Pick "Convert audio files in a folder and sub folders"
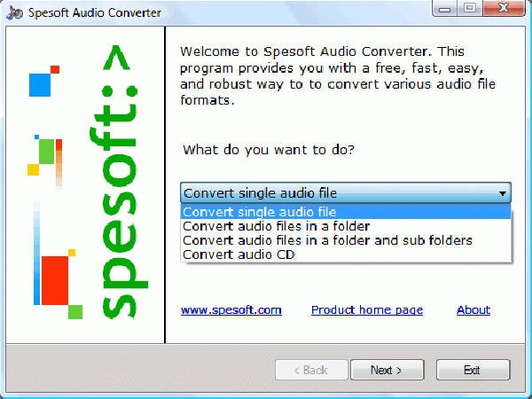 click(327, 240)
